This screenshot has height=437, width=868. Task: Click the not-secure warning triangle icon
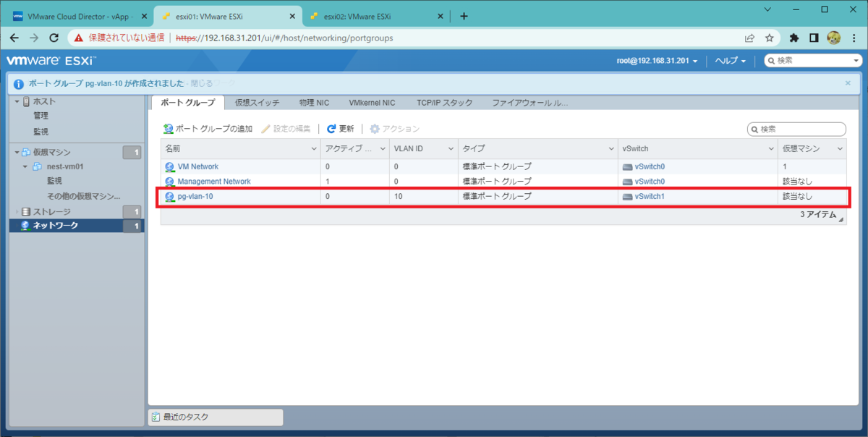pos(79,38)
